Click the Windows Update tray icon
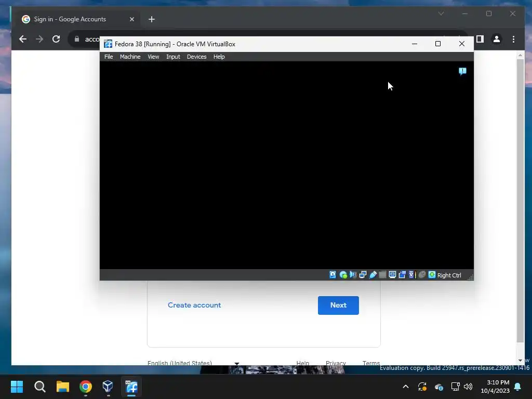This screenshot has width=532, height=399. coord(422,387)
